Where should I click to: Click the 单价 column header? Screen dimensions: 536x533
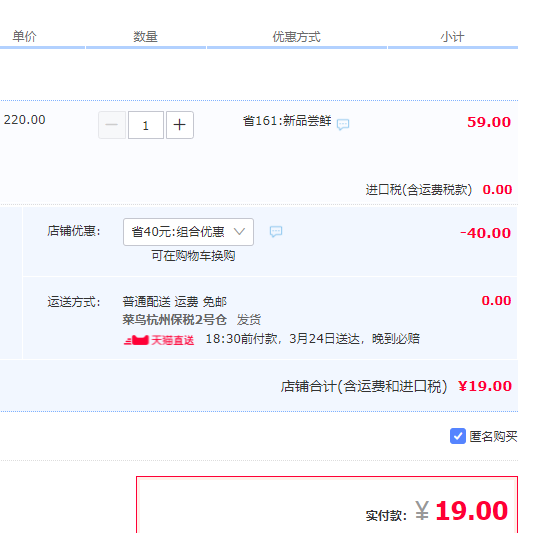(24, 36)
